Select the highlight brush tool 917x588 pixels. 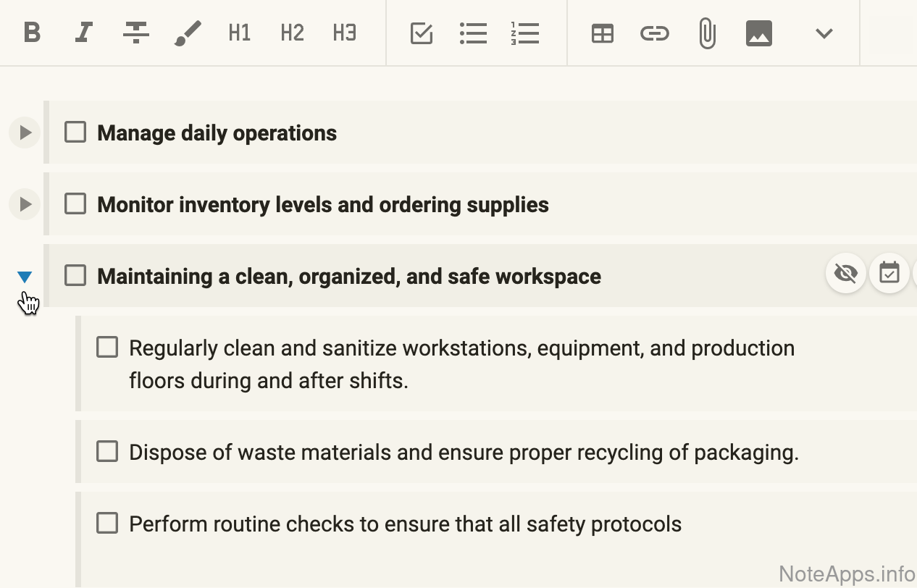tap(188, 33)
